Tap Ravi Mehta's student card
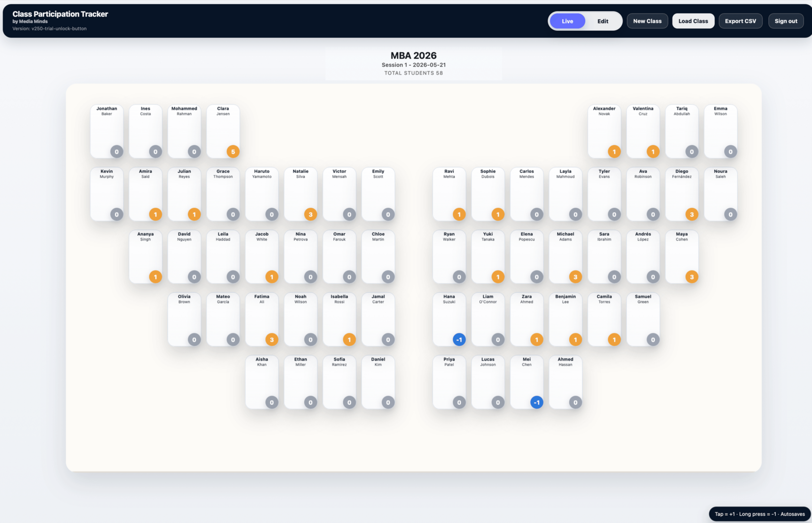Viewport: 812px width, 523px height. pyautogui.click(x=449, y=194)
